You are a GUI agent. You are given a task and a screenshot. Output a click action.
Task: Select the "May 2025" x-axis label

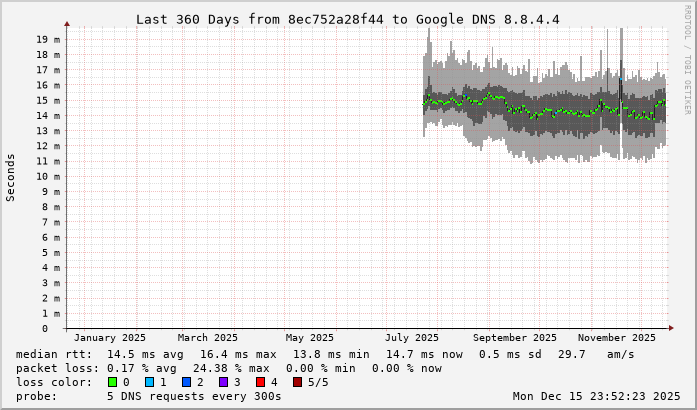(x=308, y=338)
